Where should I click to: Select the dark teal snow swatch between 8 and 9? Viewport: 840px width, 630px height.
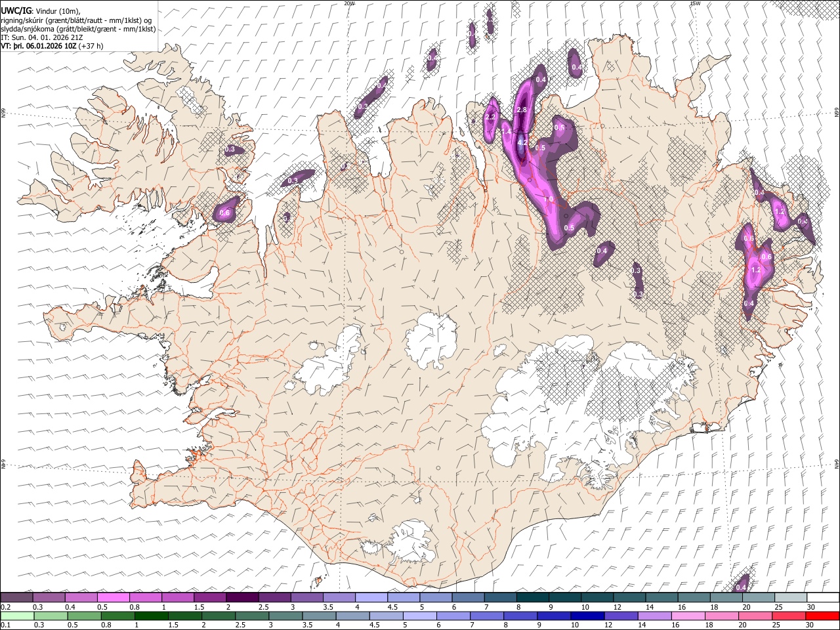(x=532, y=598)
